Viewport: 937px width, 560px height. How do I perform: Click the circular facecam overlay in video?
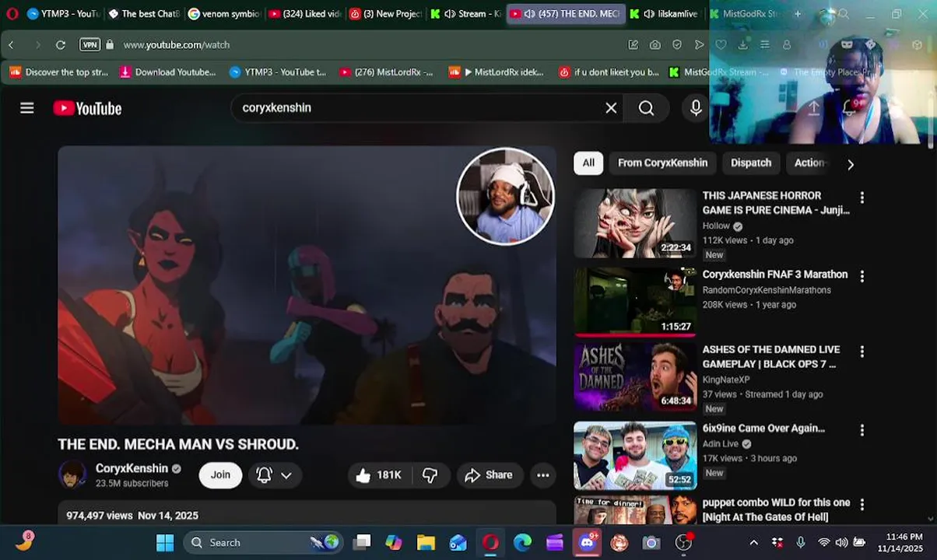(x=505, y=196)
